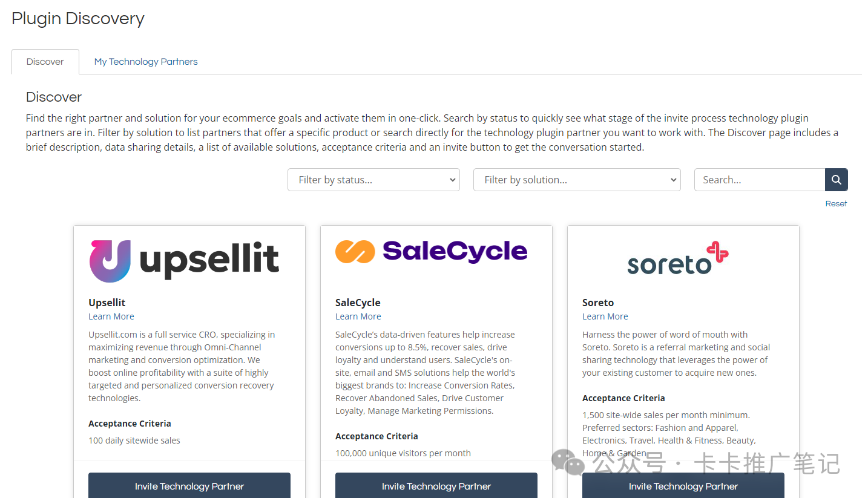The image size is (868, 498).
Task: Switch to My Technology Partners tab
Action: 146,62
